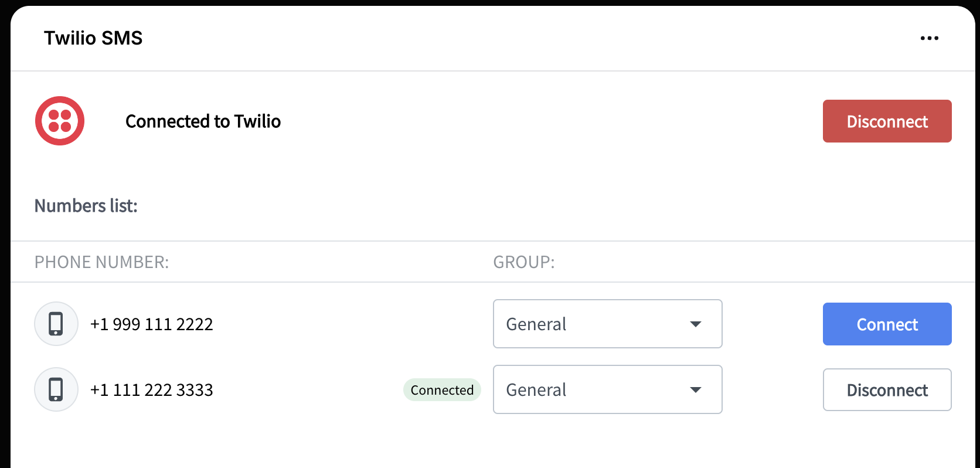Open the three-dot more options menu
This screenshot has width=980, height=468.
coord(929,38)
